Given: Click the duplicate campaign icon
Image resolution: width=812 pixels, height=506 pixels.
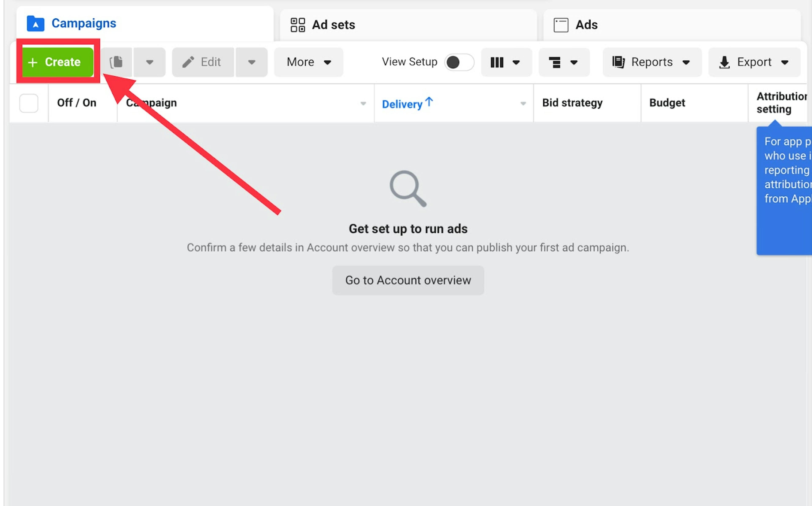Looking at the screenshot, I should point(116,62).
